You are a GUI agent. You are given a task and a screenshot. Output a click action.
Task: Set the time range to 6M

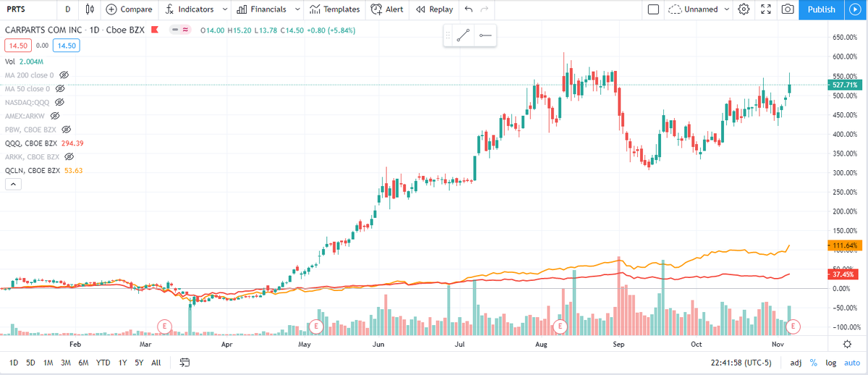point(84,362)
